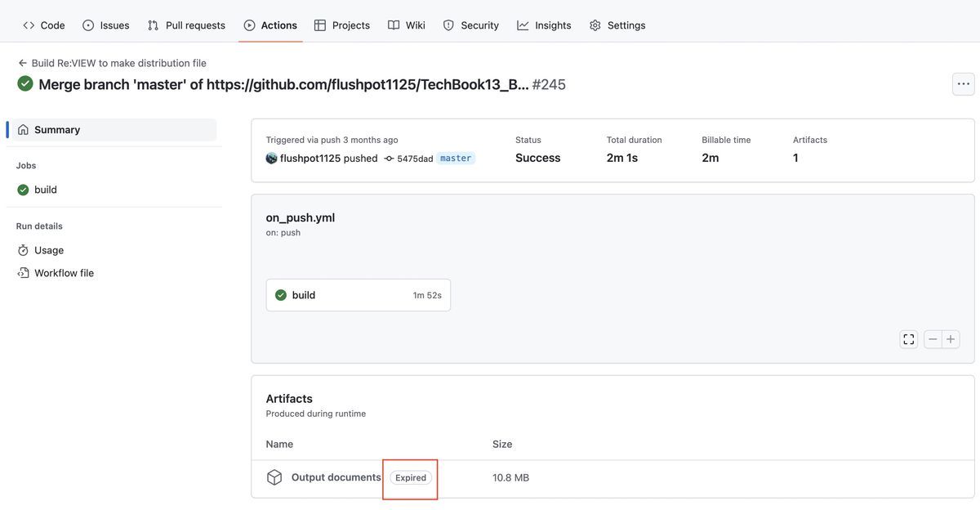The width and height of the screenshot is (980, 510).
Task: Click the Code brackets icon
Action: (29, 25)
